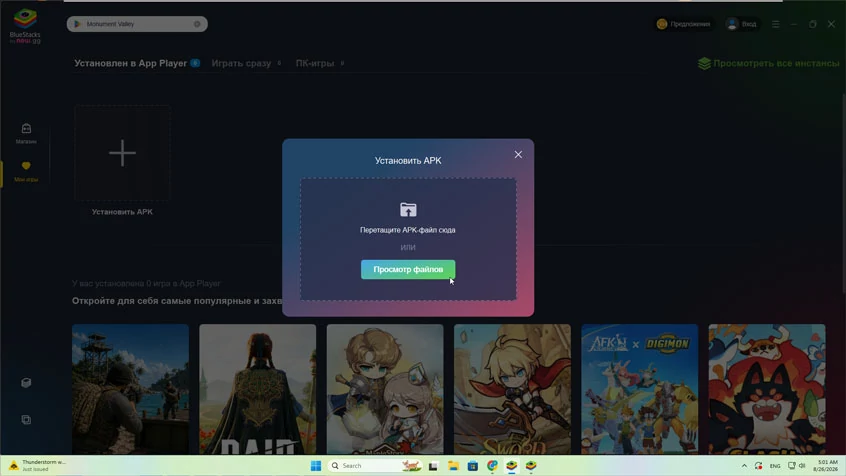Clear the Monument Valley search text
Viewport: 846px width, 476px height.
[197, 24]
